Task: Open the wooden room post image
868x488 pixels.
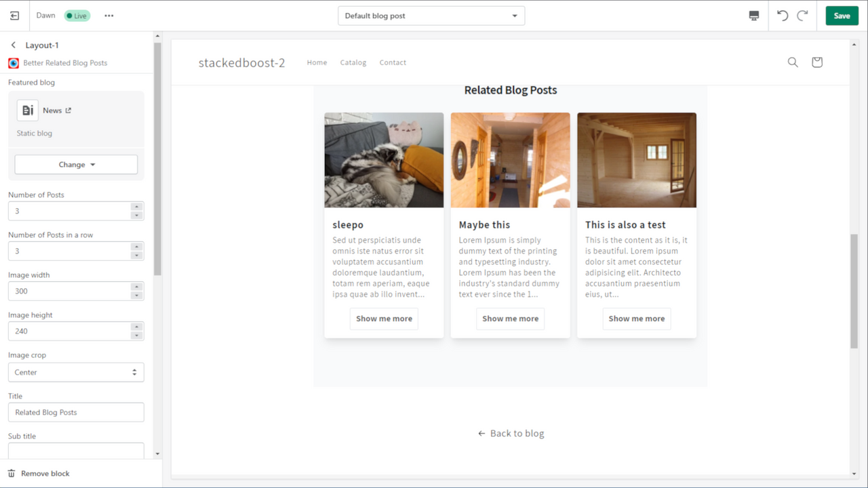Action: 637,160
